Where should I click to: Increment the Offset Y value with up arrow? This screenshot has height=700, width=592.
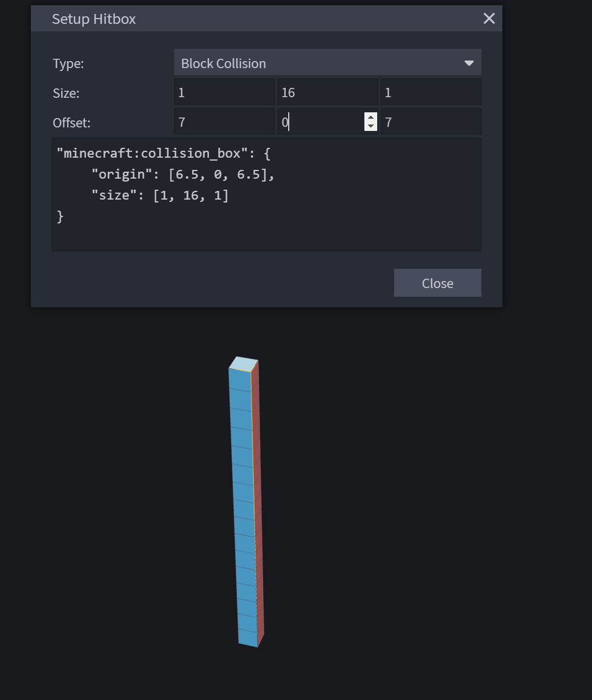[x=371, y=118]
